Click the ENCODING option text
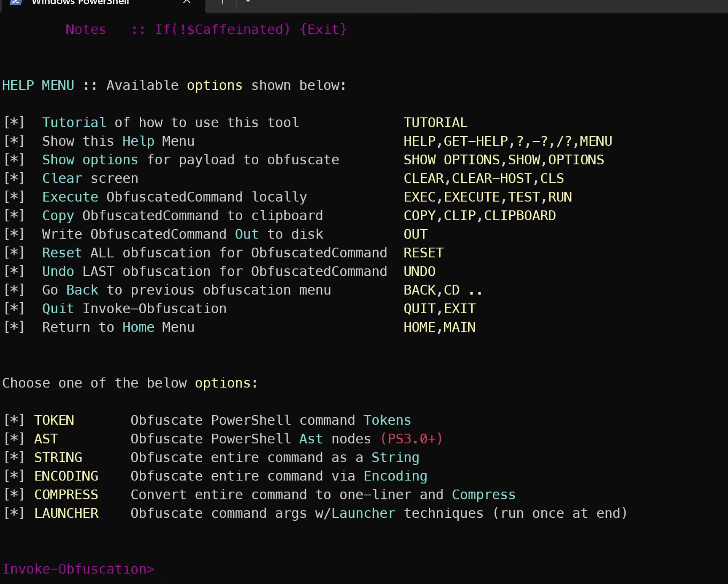 [66, 476]
